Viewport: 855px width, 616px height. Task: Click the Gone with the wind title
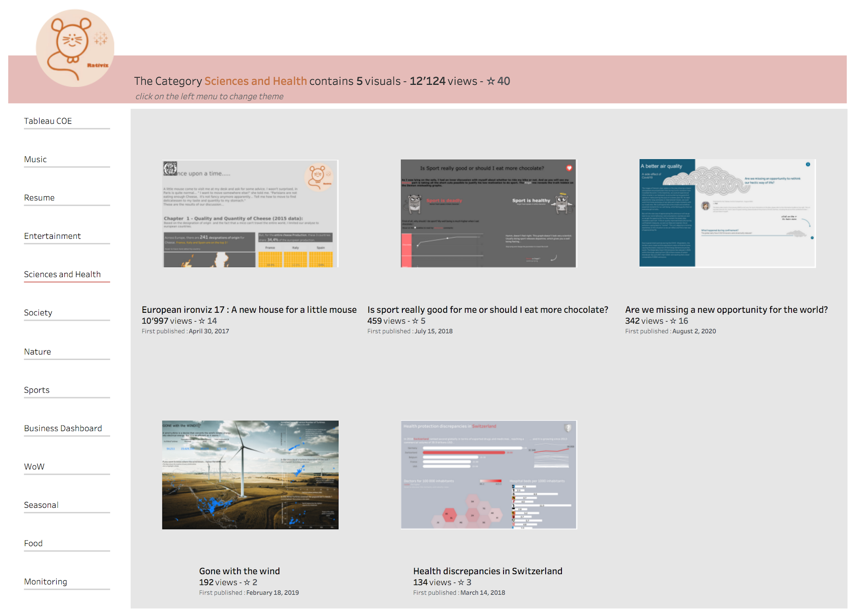pos(239,571)
